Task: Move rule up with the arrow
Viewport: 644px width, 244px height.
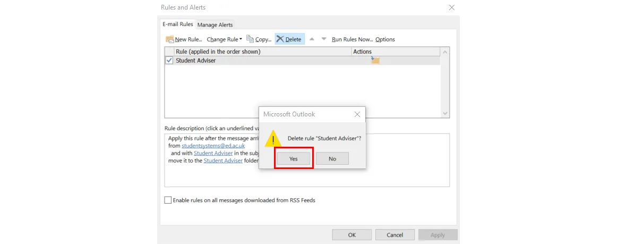Action: click(312, 39)
